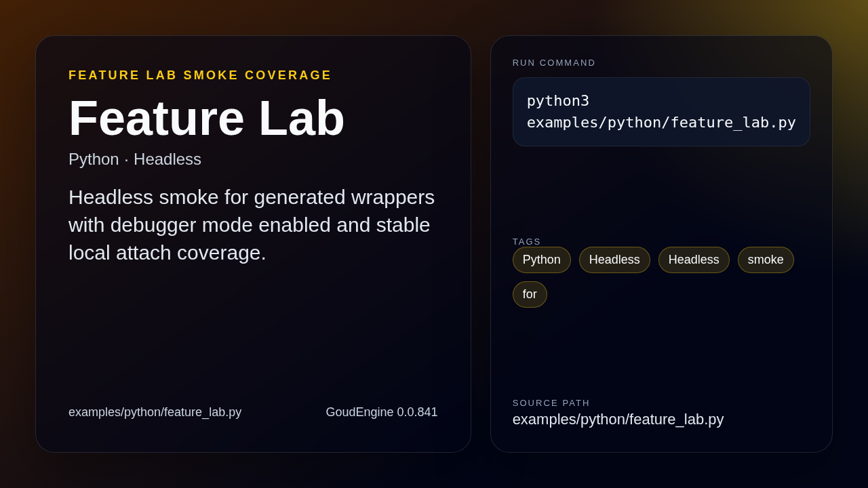Click the RUN COMMAND section label
Viewport: 868px width, 488px height.
pyautogui.click(x=553, y=62)
